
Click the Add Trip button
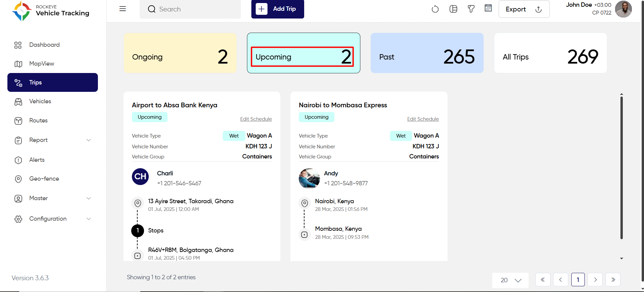point(278,9)
